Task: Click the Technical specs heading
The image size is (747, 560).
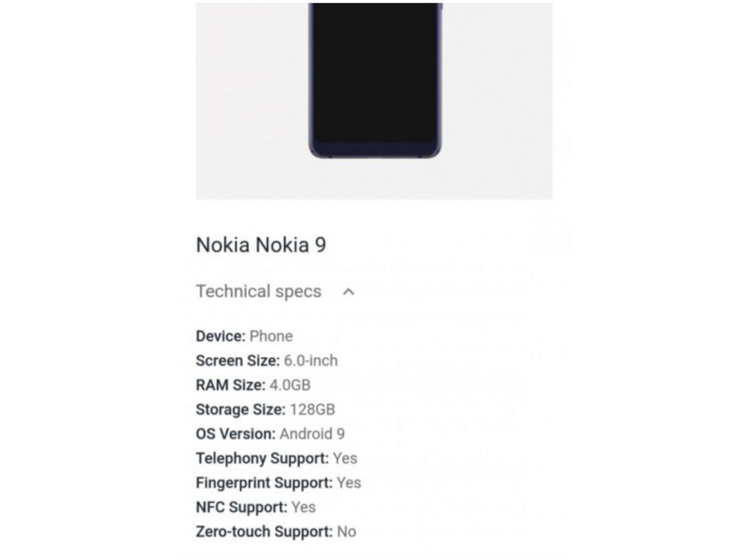Action: (x=258, y=291)
